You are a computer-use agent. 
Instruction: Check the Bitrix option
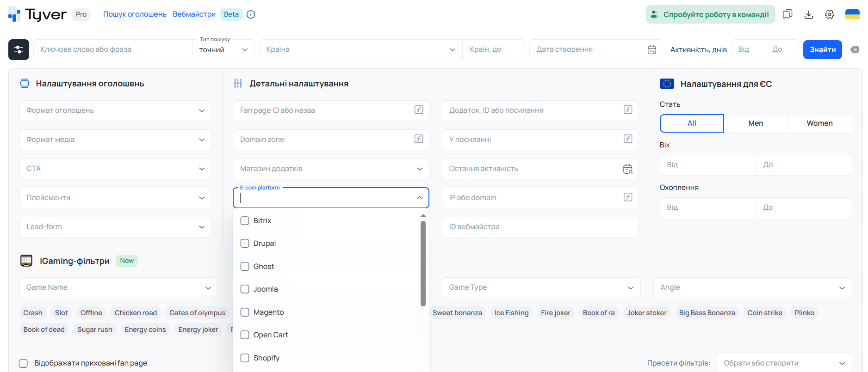click(245, 221)
